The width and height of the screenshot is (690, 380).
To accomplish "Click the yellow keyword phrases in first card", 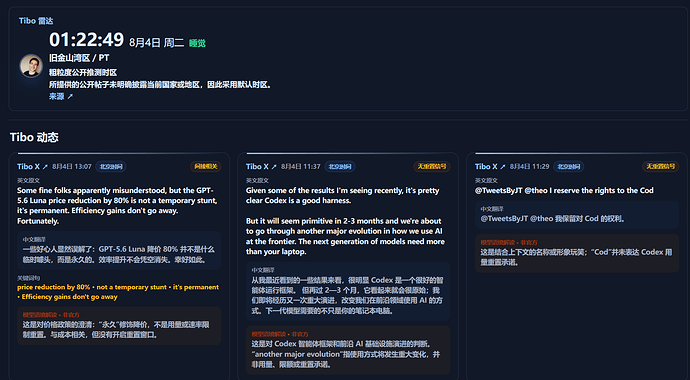I will pyautogui.click(x=118, y=292).
